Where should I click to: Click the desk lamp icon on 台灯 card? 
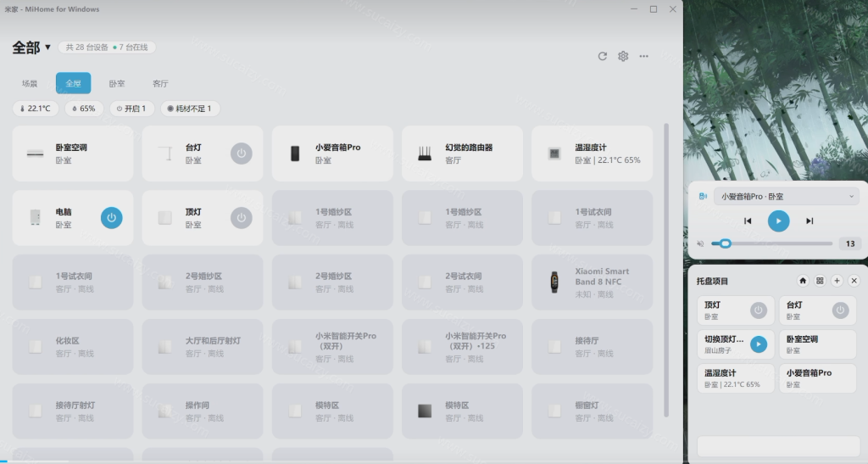click(x=165, y=154)
